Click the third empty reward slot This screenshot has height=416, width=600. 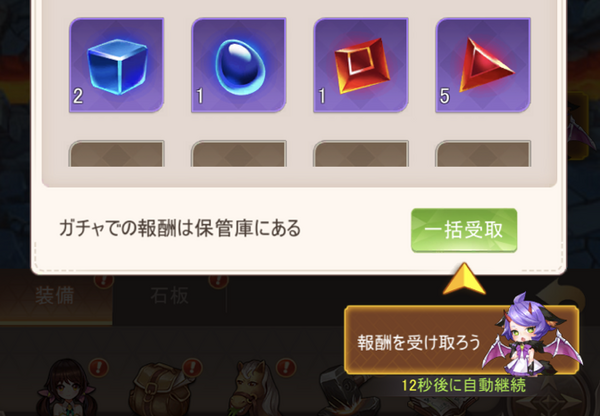pos(361,153)
